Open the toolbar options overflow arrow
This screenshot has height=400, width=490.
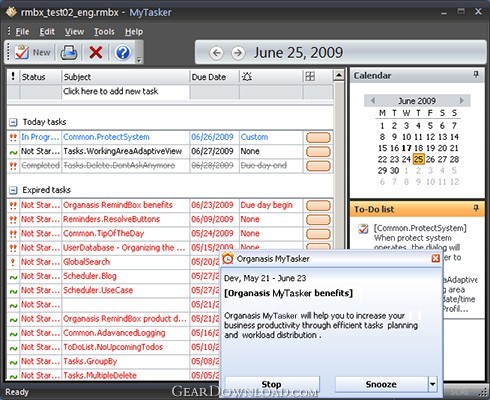click(x=139, y=59)
